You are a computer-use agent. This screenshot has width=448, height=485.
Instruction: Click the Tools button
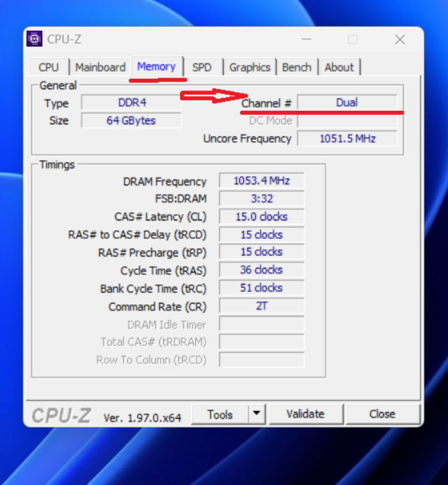[x=220, y=415]
